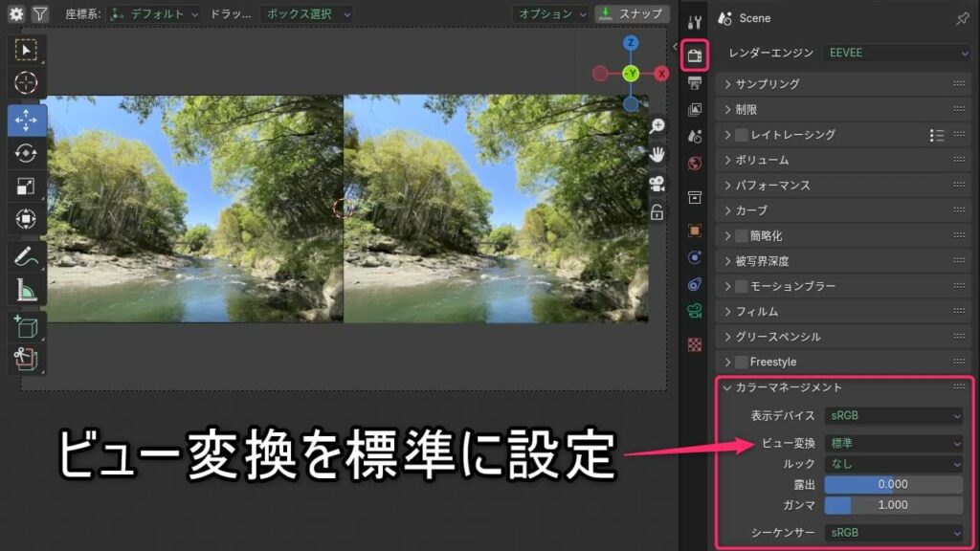The image size is (980, 551).
Task: Click the filter funnel icon
Action: (40, 13)
